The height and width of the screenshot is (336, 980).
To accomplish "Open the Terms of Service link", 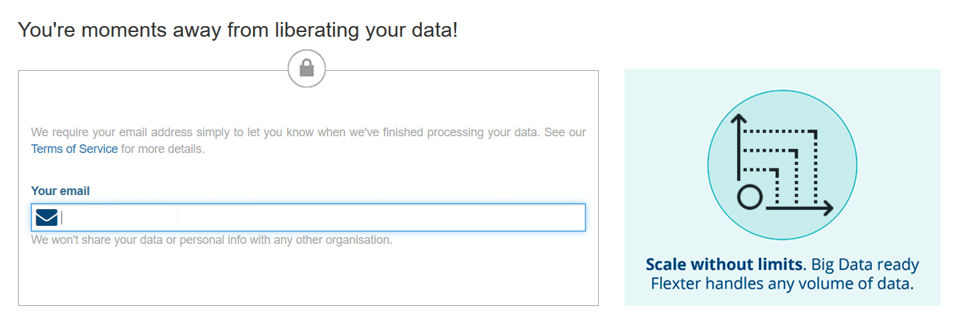I will [x=74, y=149].
